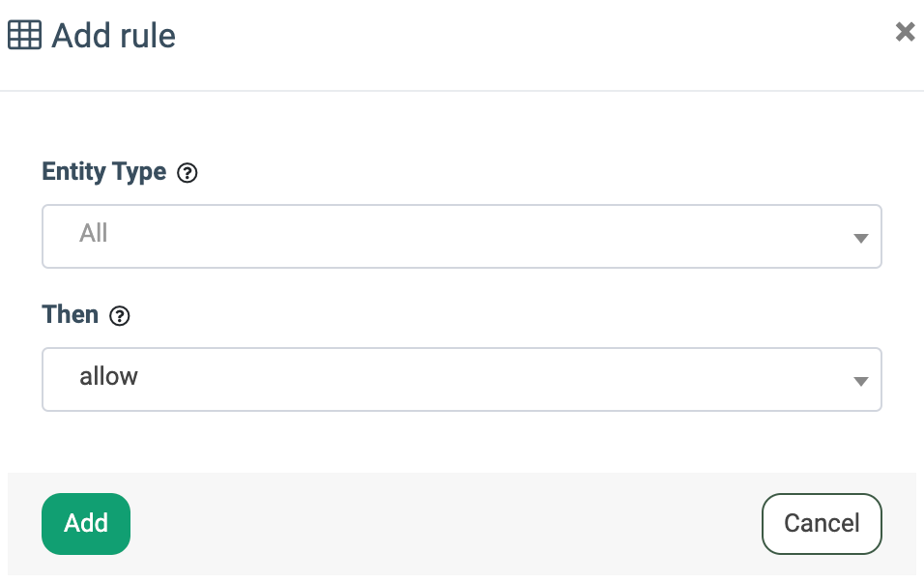Click the Entity Type field label
Viewport: 924px width, 582px height.
(x=104, y=172)
